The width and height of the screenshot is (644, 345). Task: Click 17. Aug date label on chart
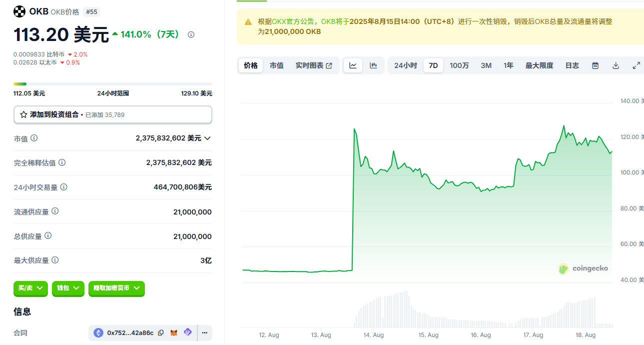click(533, 335)
